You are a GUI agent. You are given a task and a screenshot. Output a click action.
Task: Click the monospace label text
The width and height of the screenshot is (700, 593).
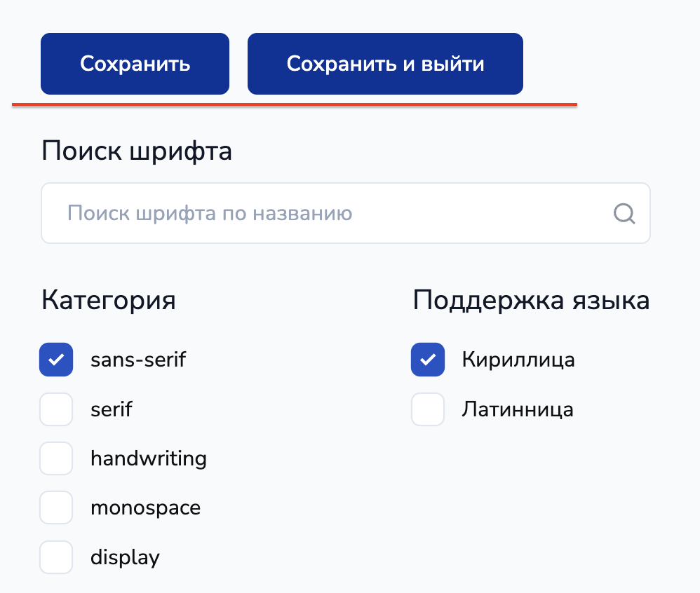(145, 507)
